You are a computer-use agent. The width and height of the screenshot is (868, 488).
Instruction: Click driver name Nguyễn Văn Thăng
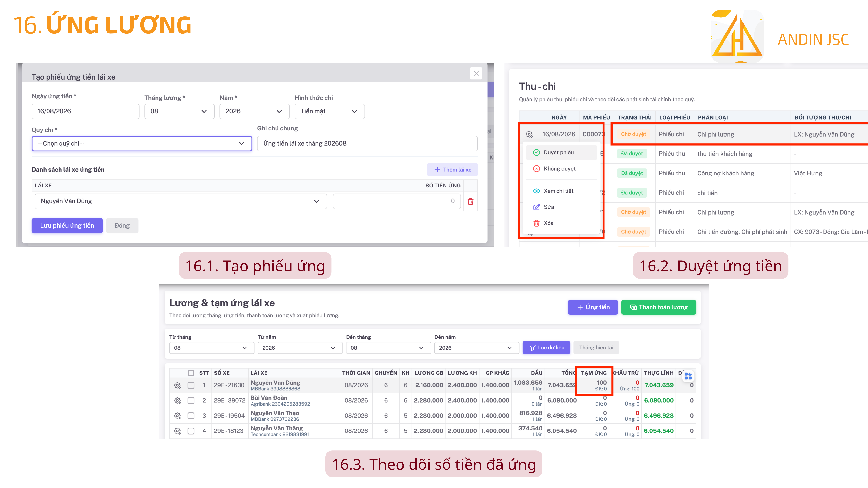coord(277,428)
